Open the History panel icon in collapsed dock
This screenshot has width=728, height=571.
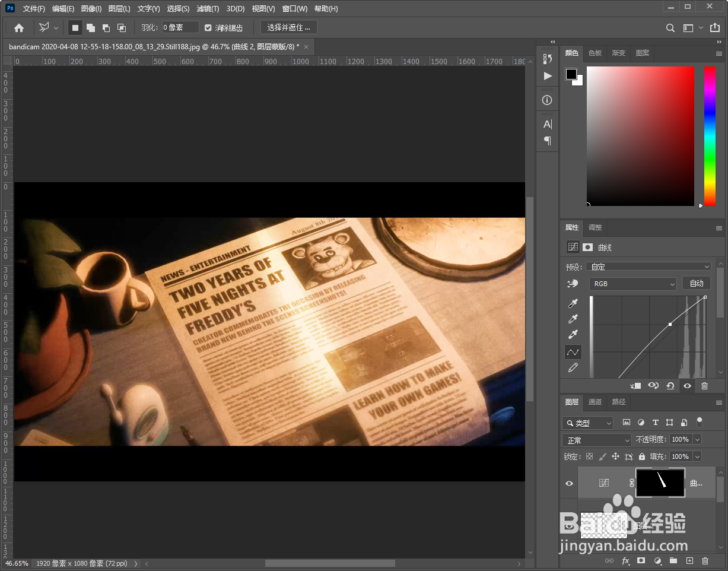tap(548, 59)
